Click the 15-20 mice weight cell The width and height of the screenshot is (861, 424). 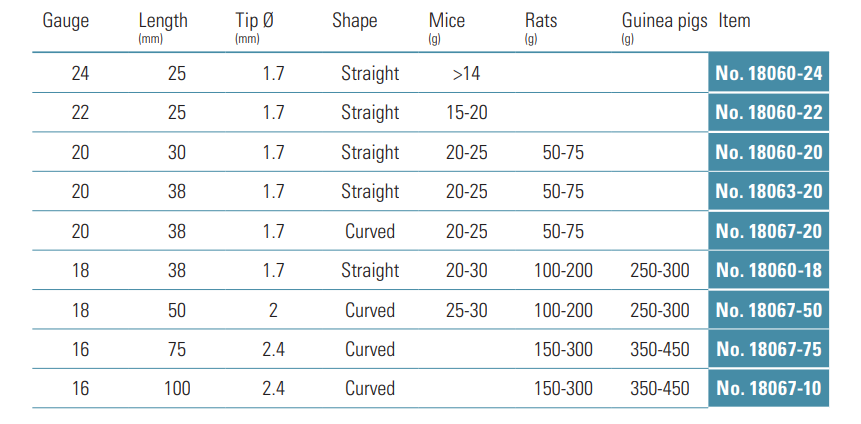pos(467,112)
